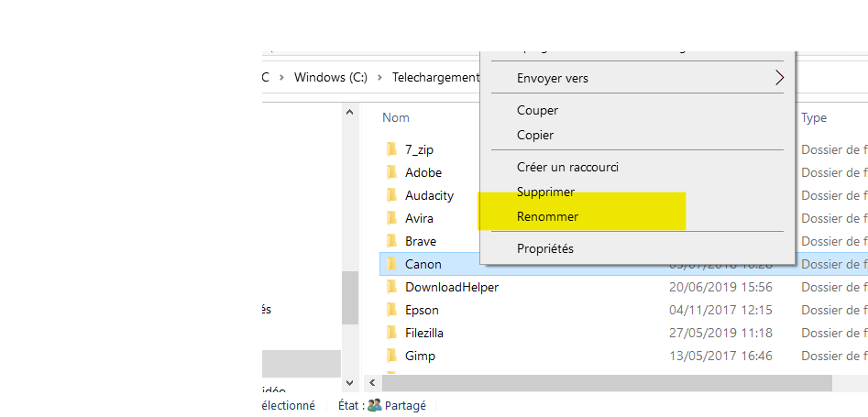868x417 pixels.
Task: Select Couper from the context menu
Action: (537, 110)
